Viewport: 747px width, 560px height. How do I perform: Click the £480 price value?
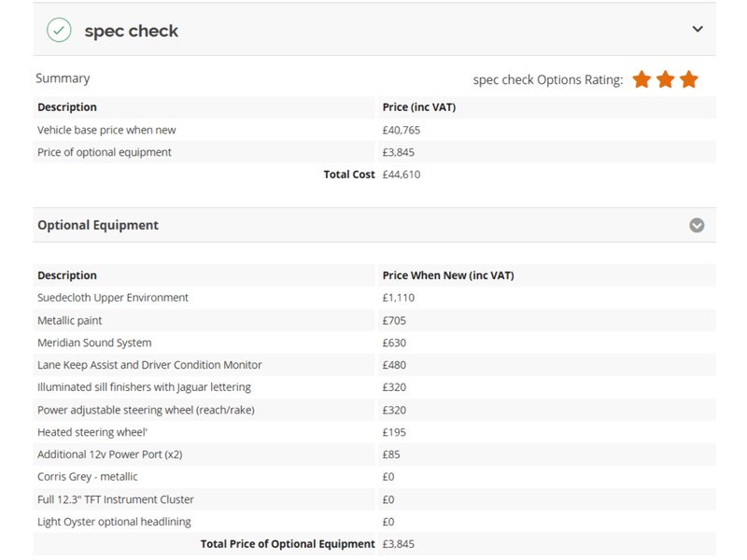(x=394, y=365)
